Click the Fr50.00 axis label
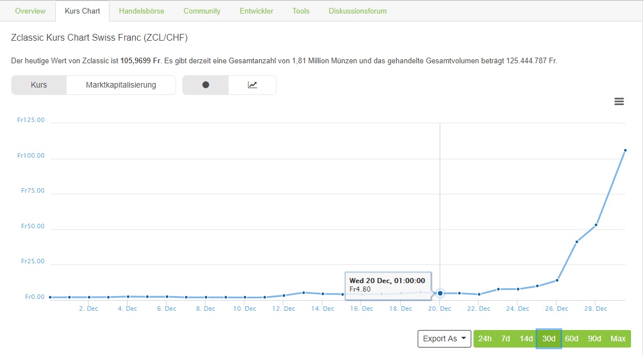The height and width of the screenshot is (356, 644). pos(33,226)
